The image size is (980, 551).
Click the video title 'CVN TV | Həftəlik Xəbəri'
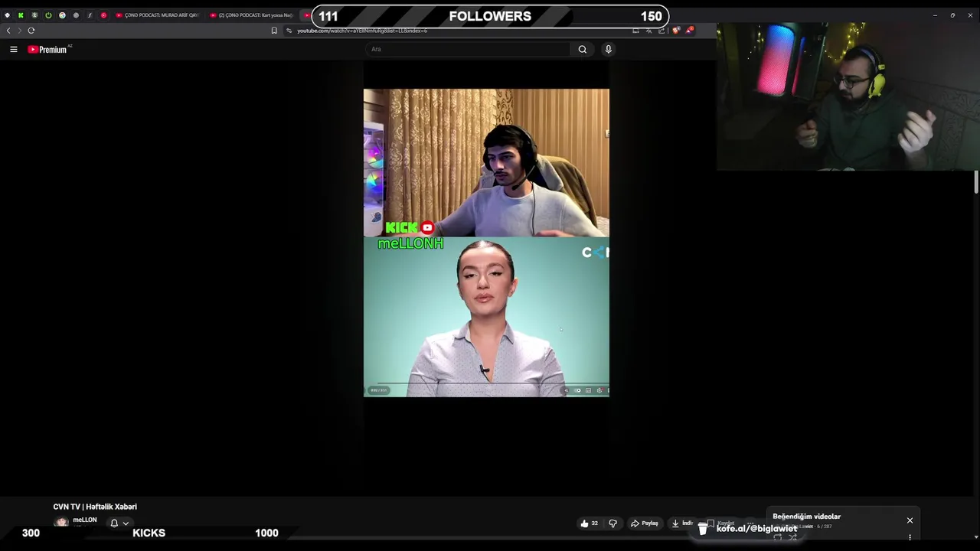[x=95, y=507]
